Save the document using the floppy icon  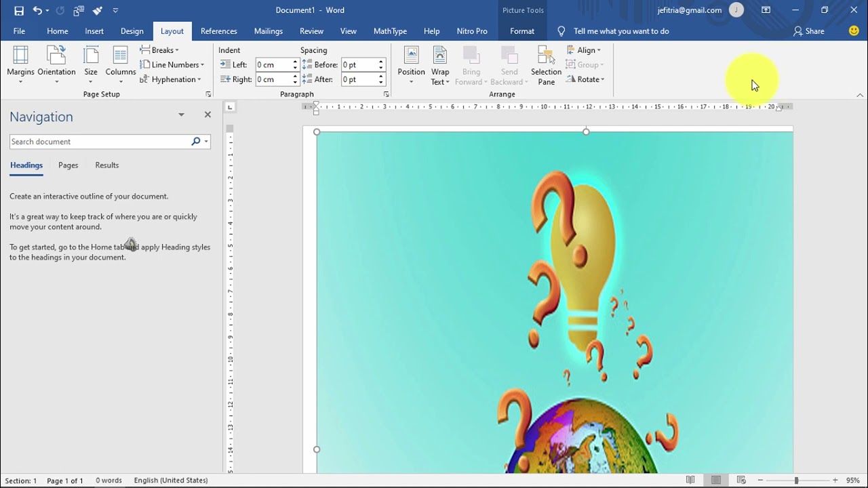(19, 10)
